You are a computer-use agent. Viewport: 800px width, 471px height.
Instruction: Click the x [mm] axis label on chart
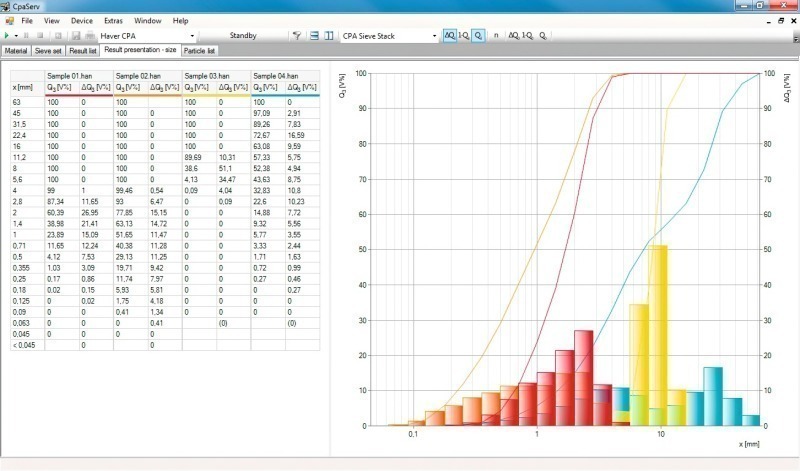tap(748, 444)
